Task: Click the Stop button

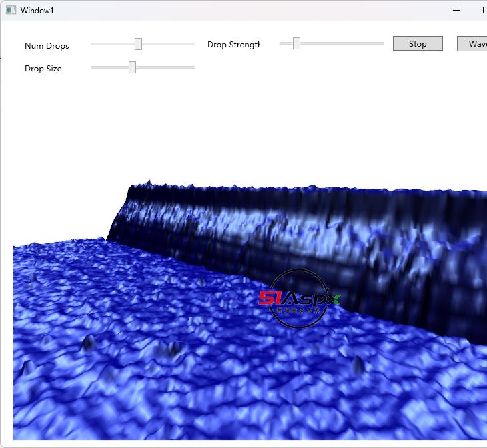Action: click(418, 43)
